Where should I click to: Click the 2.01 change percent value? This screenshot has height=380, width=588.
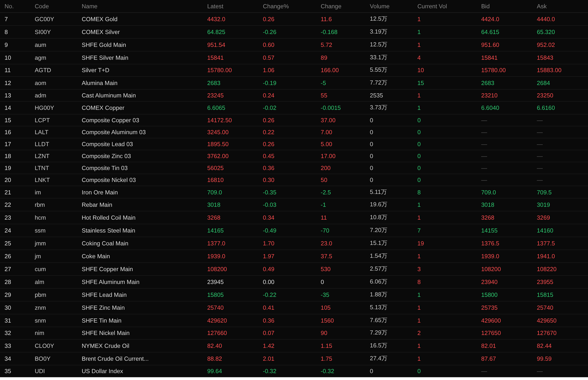[269, 359]
